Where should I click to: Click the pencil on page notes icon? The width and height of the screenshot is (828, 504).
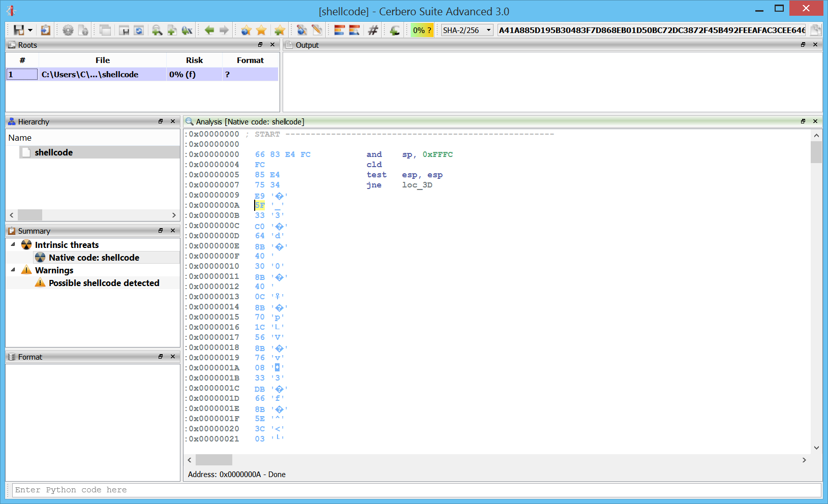[x=317, y=30]
